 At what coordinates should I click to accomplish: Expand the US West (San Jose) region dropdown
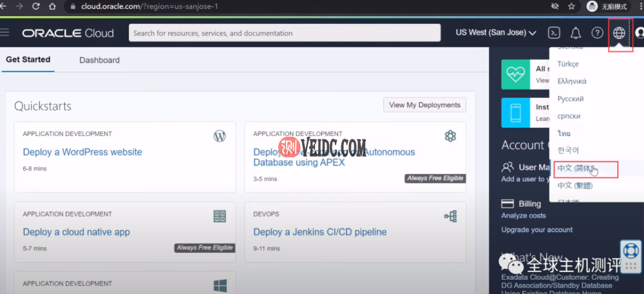click(x=496, y=33)
